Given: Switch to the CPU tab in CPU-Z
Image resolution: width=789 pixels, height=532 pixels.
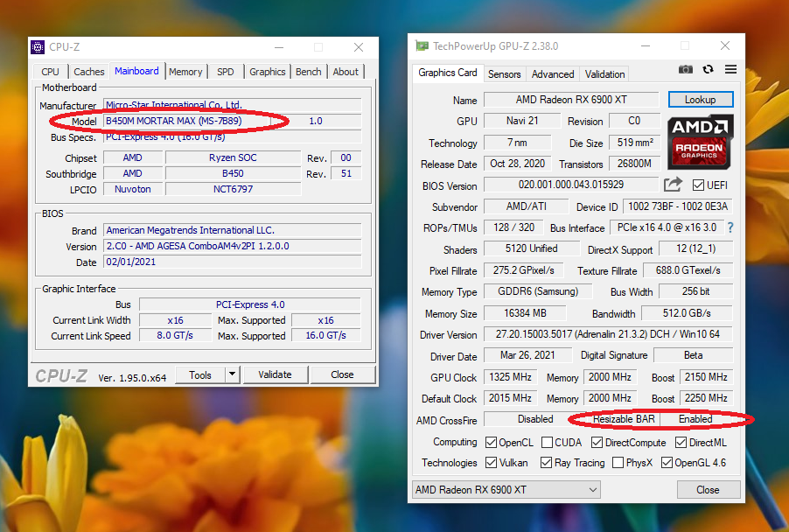Looking at the screenshot, I should tap(50, 72).
